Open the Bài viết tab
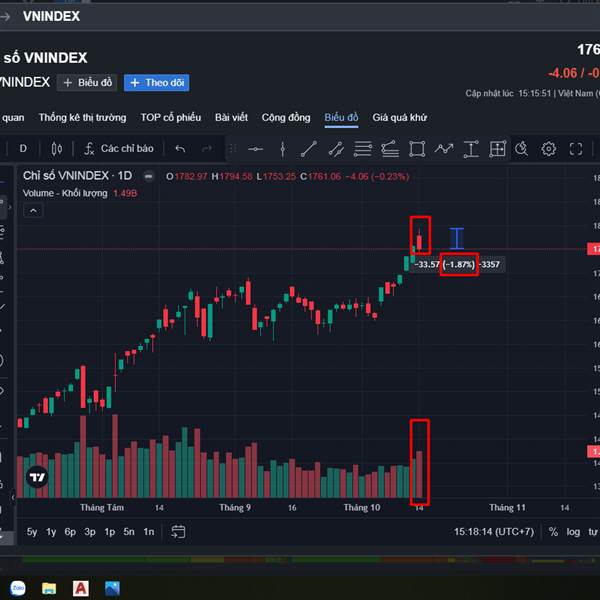 231,117
